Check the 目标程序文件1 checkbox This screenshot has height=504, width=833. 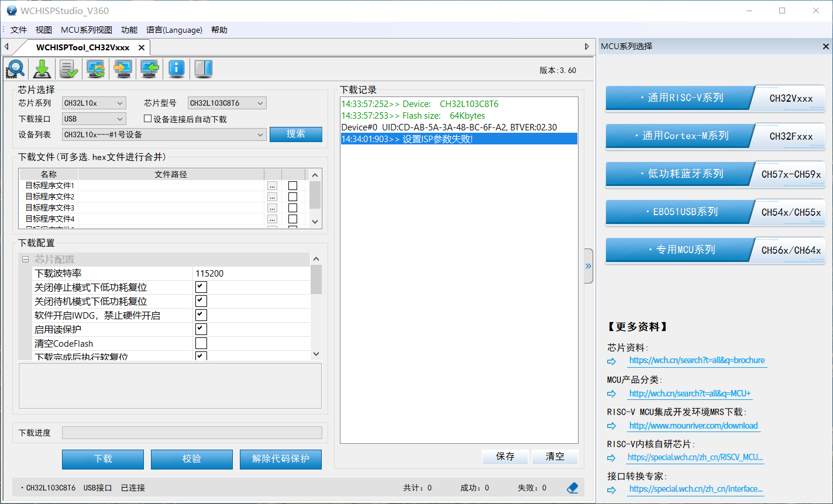292,185
